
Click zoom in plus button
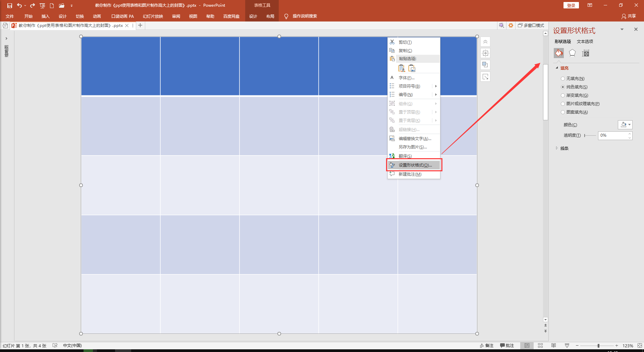click(616, 346)
